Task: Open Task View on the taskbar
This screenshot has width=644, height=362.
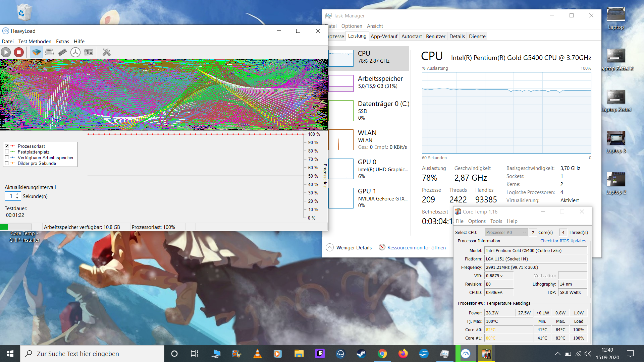Action: (x=195, y=354)
